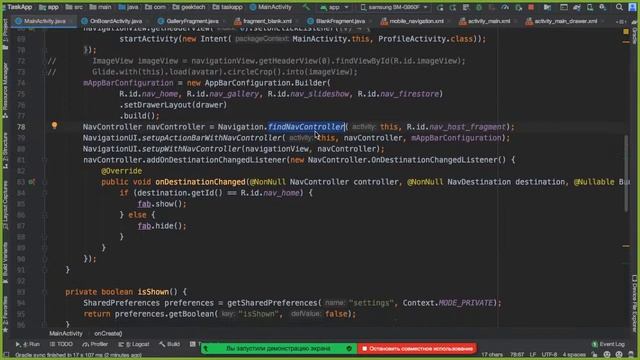Collapse the isShown method fold at line 93

click(44, 292)
